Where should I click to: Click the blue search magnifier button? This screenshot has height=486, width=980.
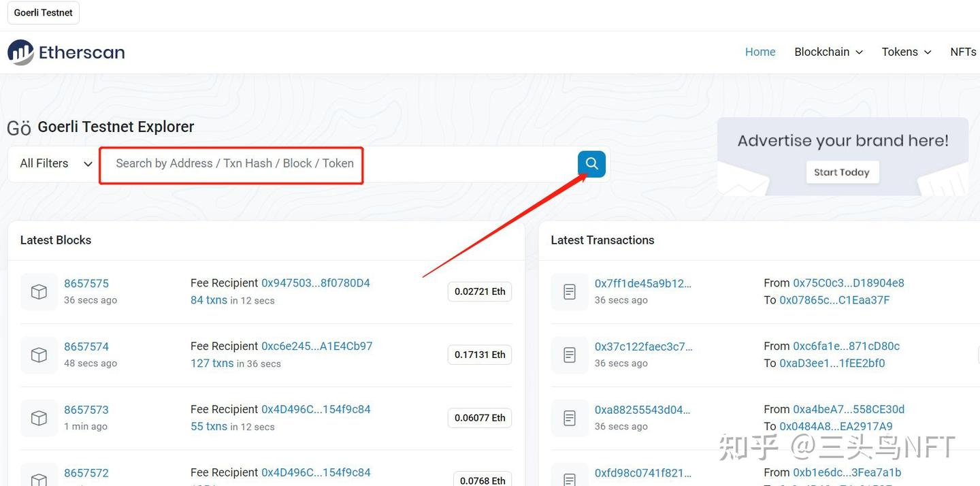(591, 164)
